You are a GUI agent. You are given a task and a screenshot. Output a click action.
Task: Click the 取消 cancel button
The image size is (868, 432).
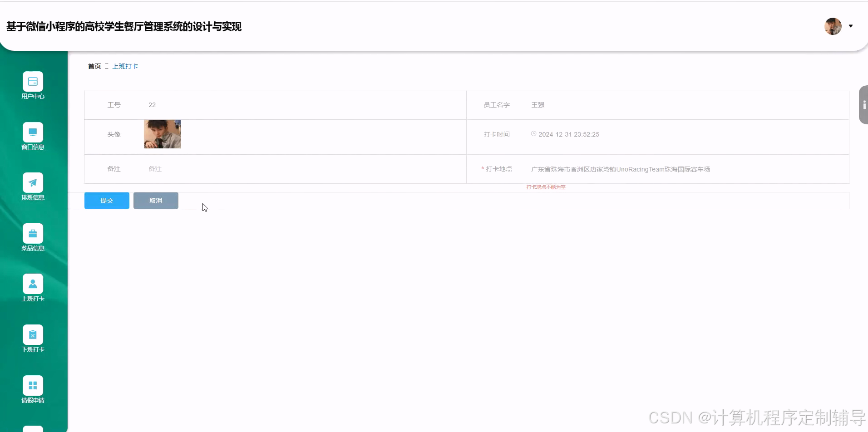156,201
